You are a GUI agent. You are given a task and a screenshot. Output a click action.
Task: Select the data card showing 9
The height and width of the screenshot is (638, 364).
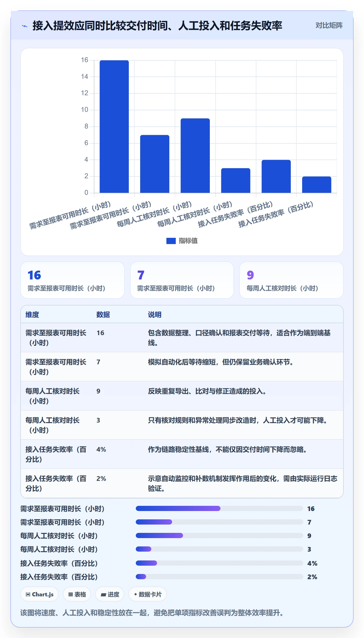[x=291, y=280]
